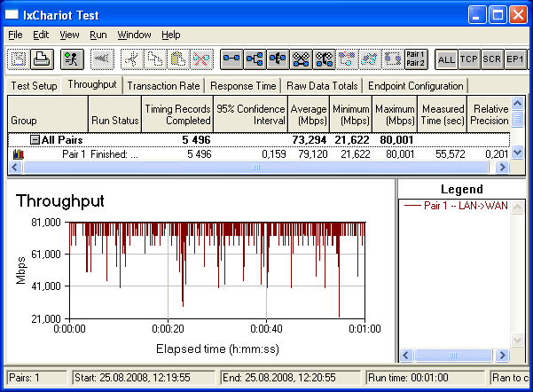Click the Maximum (Mbps) column header
This screenshot has width=533, height=392.
point(395,114)
